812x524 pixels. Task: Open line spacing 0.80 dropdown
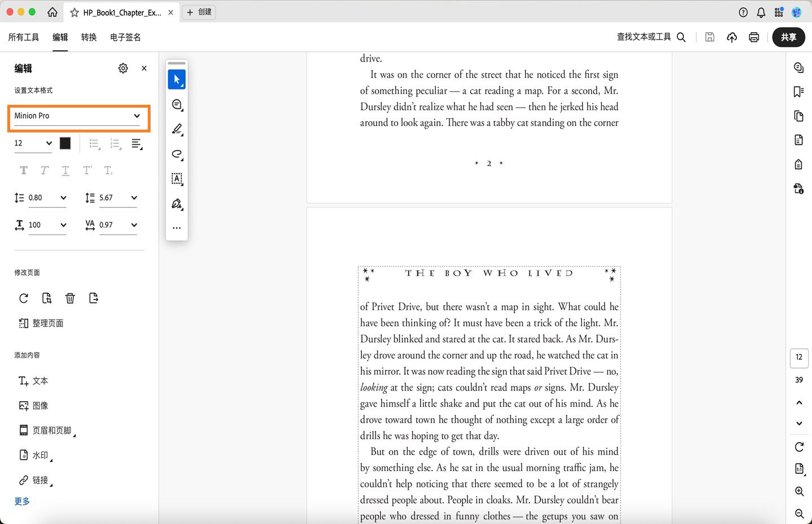tap(47, 198)
